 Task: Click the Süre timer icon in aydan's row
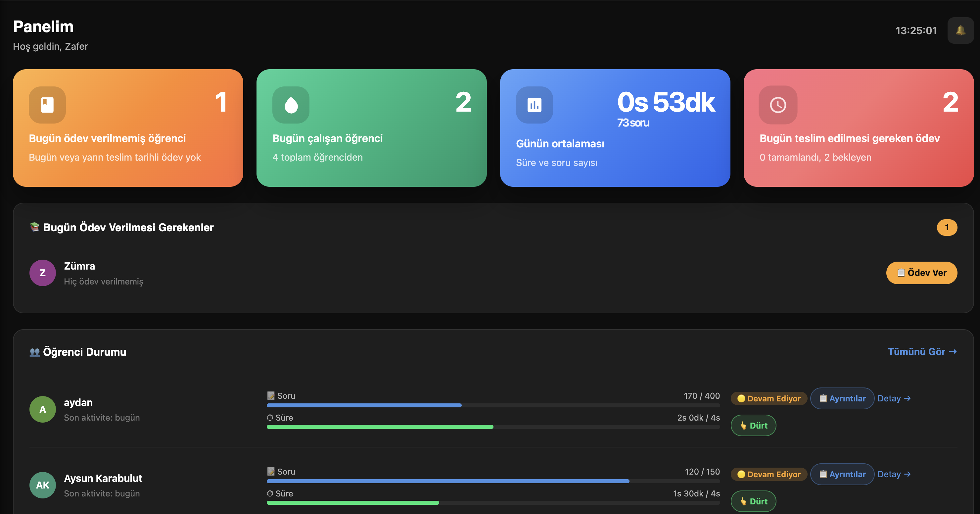point(270,418)
